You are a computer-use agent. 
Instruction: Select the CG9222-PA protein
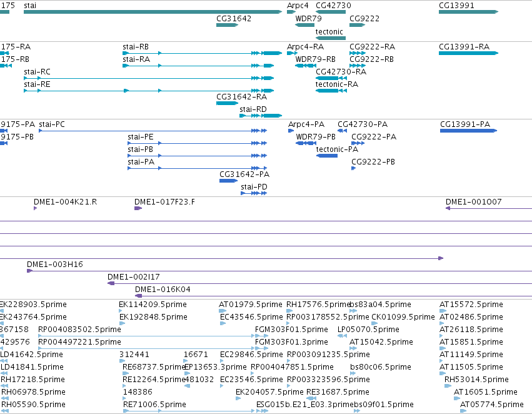pyautogui.click(x=358, y=144)
